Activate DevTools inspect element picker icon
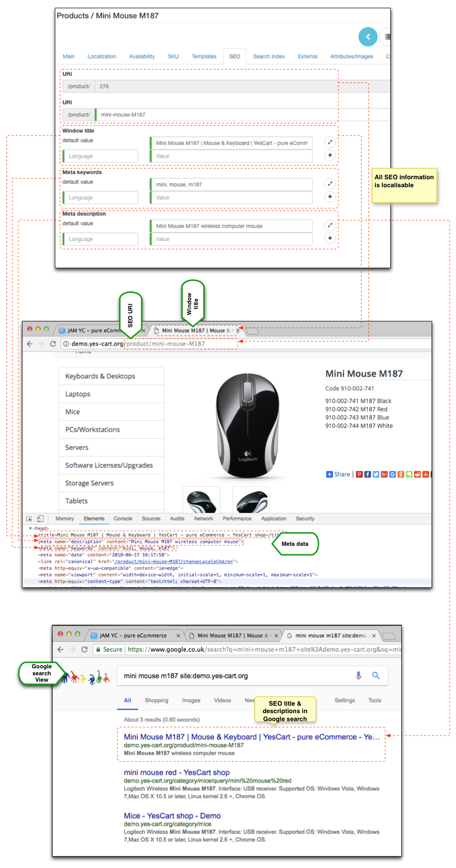Viewport: 456px width, 868px height. [29, 518]
